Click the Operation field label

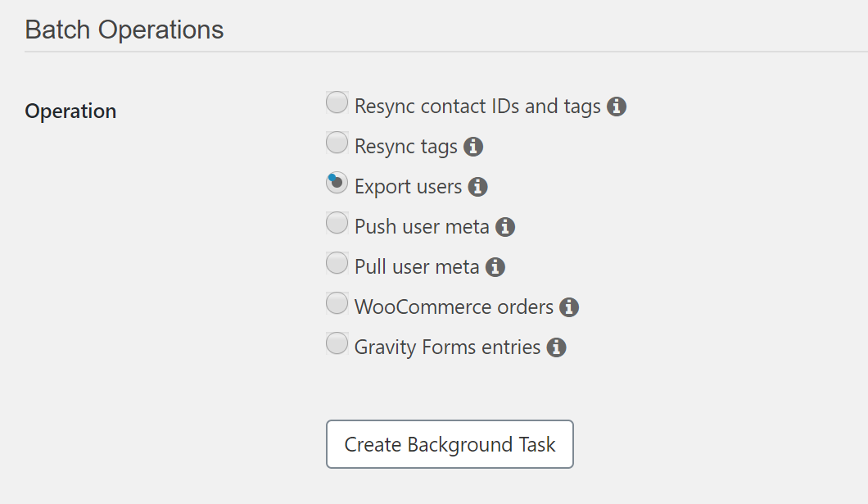click(70, 111)
